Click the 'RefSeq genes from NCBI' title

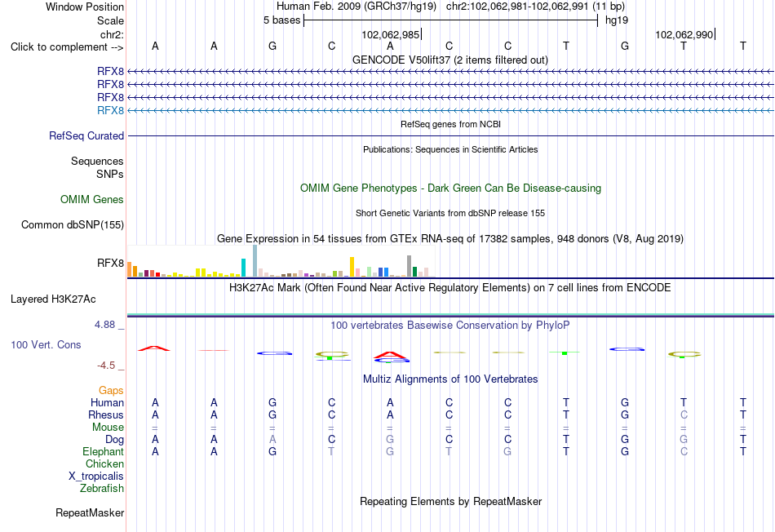pyautogui.click(x=450, y=124)
